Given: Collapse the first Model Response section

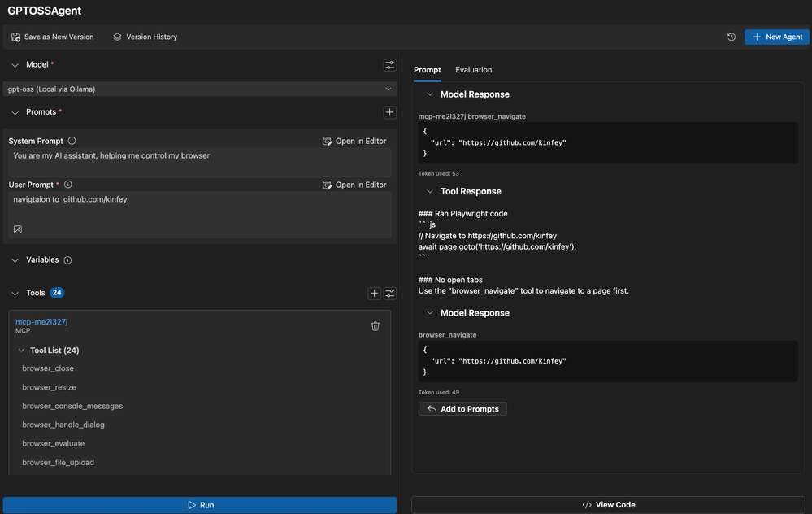Looking at the screenshot, I should (430, 94).
